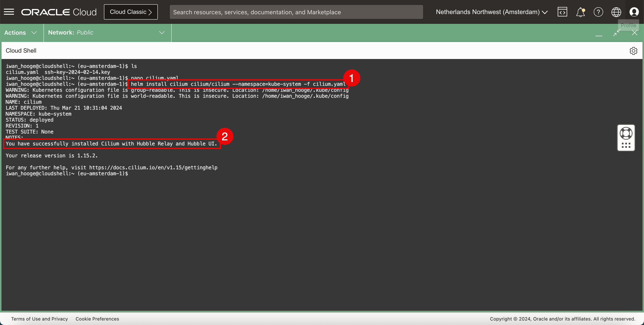Open the Profile avatar menu

pos(634,12)
